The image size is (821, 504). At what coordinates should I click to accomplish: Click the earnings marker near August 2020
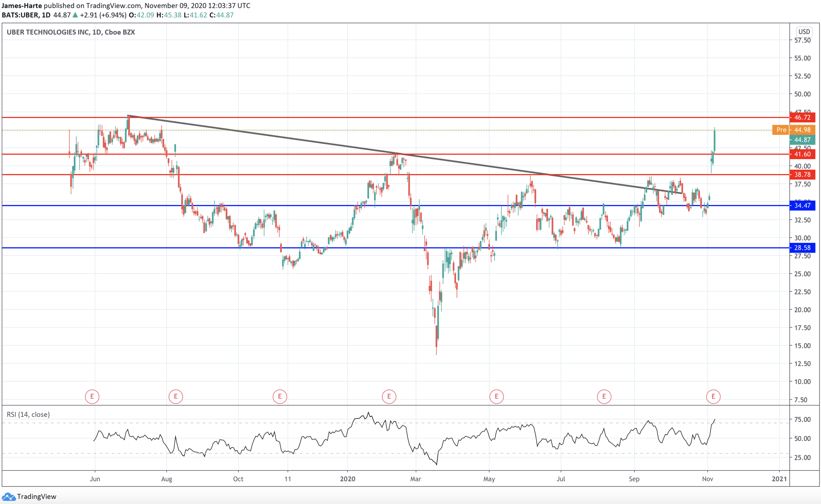[604, 396]
